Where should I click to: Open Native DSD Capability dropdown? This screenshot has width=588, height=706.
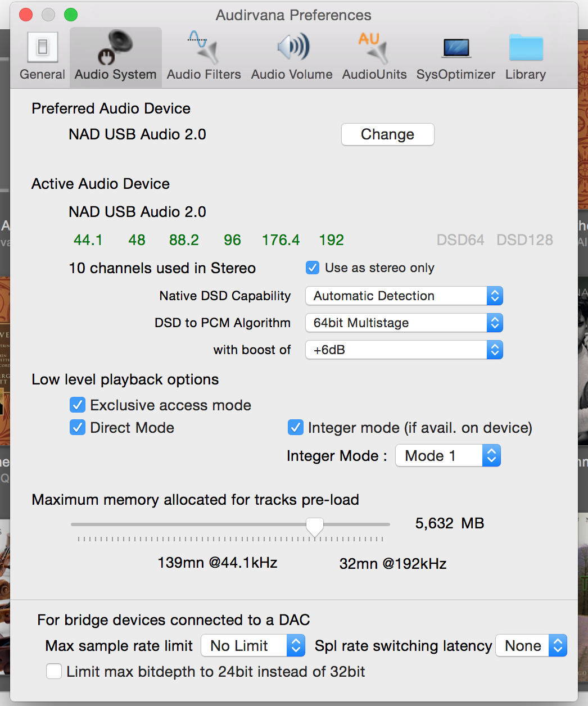click(404, 296)
